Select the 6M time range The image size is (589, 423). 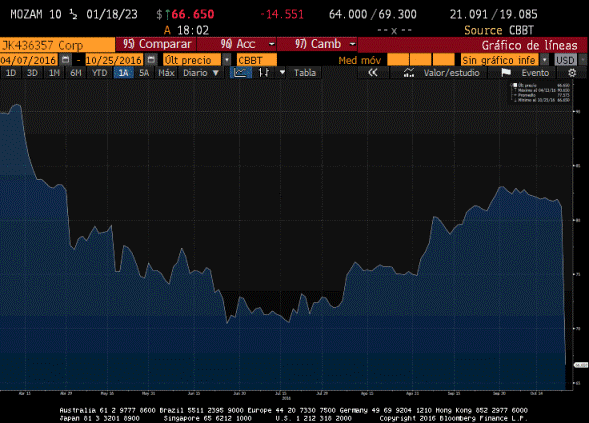pyautogui.click(x=76, y=73)
